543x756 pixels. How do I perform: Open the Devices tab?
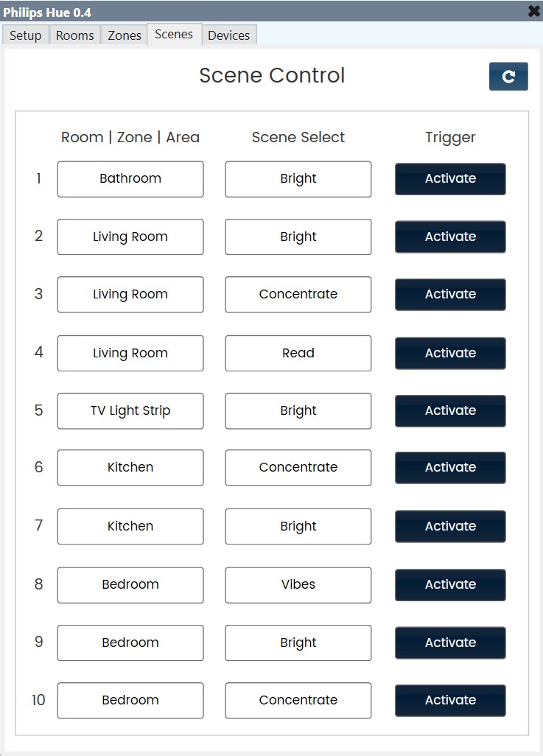click(x=229, y=35)
